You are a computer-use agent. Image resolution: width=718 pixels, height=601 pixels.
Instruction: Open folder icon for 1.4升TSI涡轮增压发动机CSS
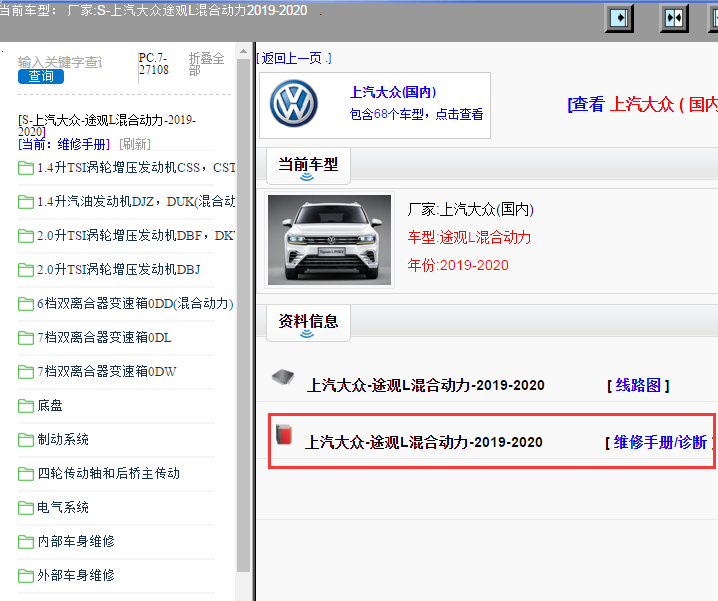click(26, 168)
